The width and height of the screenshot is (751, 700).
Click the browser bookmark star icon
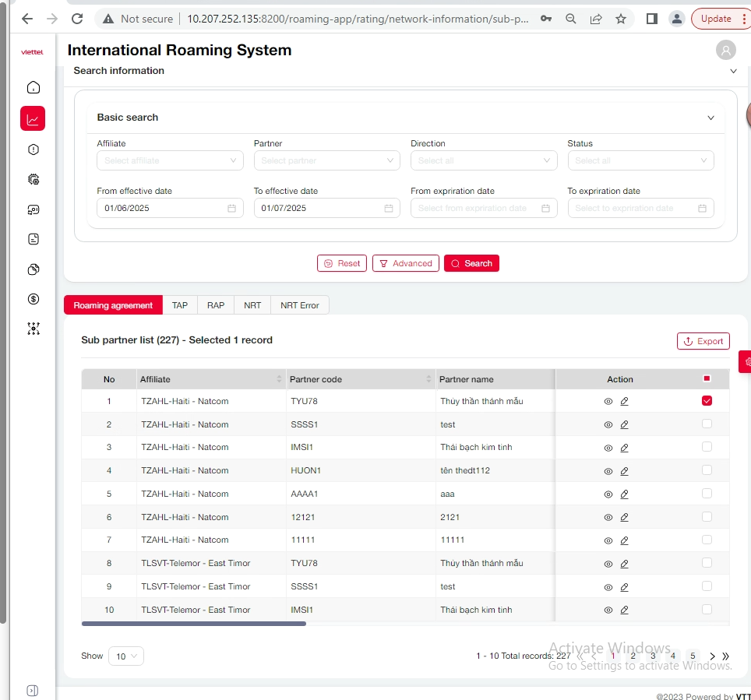[620, 19]
